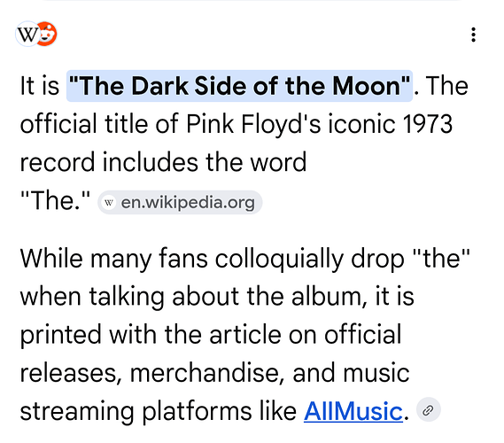Screen dimensions: 504x443
Task: Click the line "releases, merchandise, and music"
Action: pos(214,373)
